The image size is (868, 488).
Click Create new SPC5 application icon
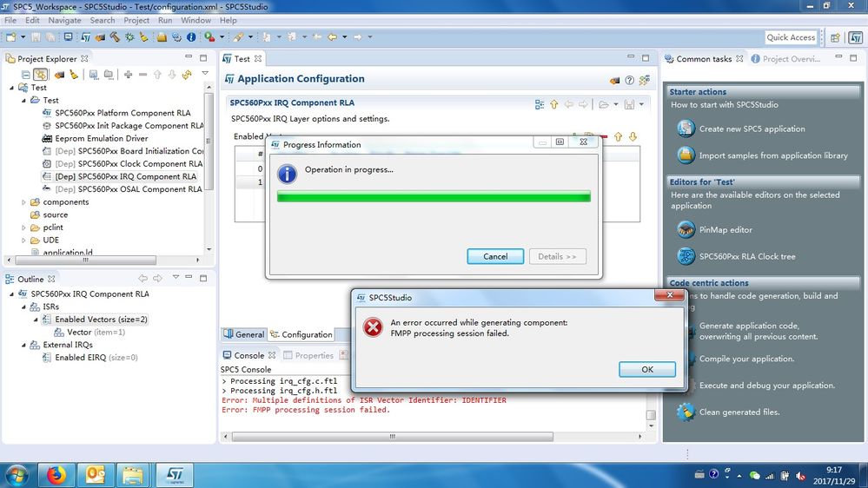[686, 129]
